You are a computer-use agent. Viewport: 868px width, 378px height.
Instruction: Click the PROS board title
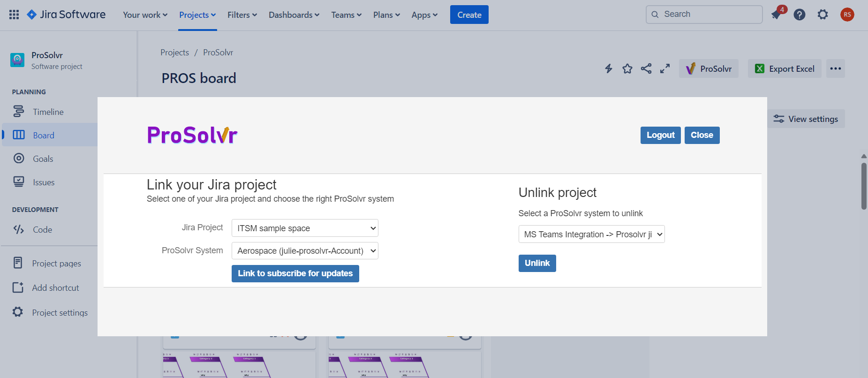(x=199, y=78)
